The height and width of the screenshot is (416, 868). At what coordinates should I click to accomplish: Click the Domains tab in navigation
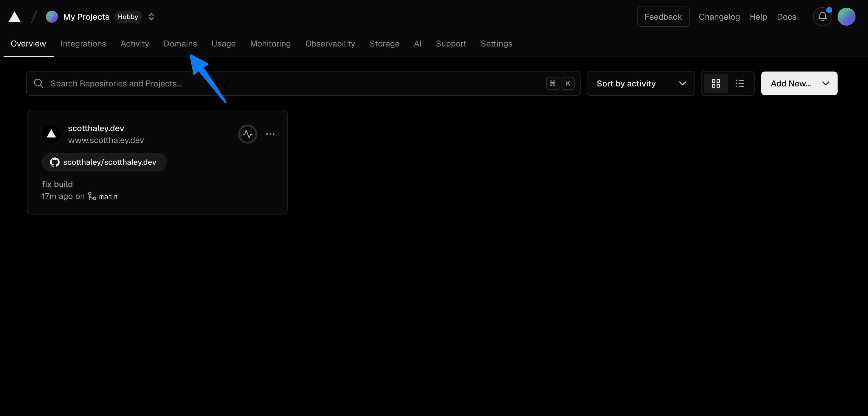(x=180, y=43)
